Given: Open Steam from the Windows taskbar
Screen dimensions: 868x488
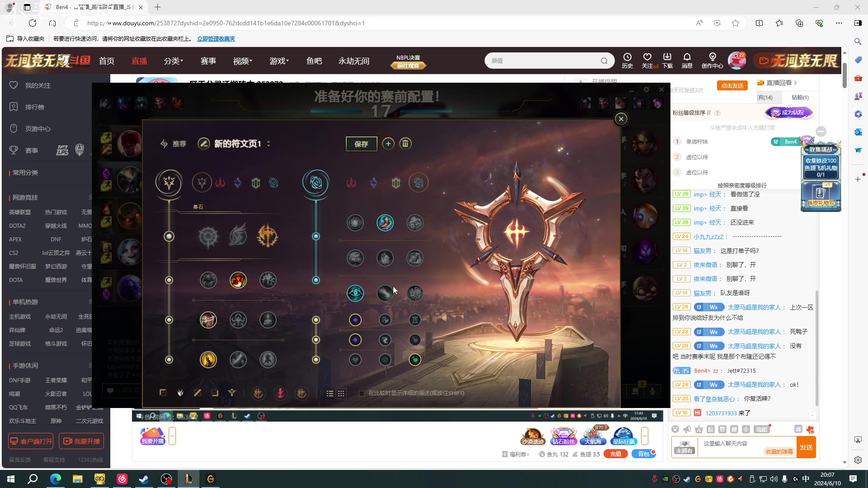Looking at the screenshot, I should coord(144,479).
